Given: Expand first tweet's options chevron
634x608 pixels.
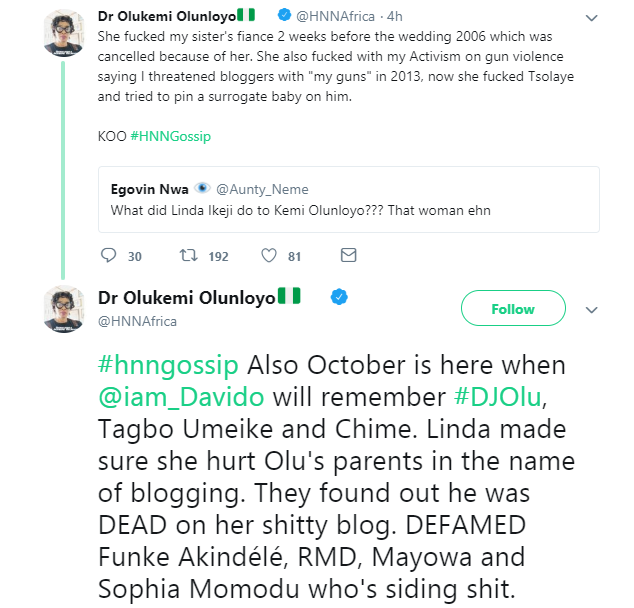Looking at the screenshot, I should click(x=590, y=18).
